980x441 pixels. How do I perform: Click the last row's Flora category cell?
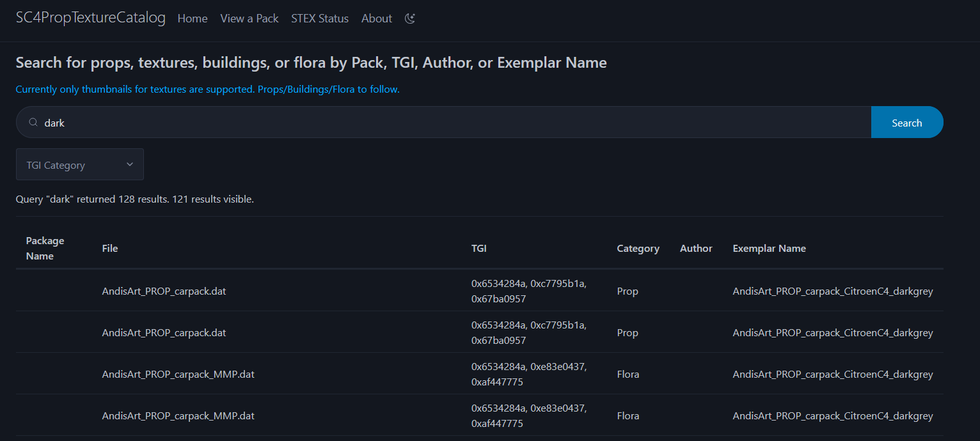pos(628,416)
